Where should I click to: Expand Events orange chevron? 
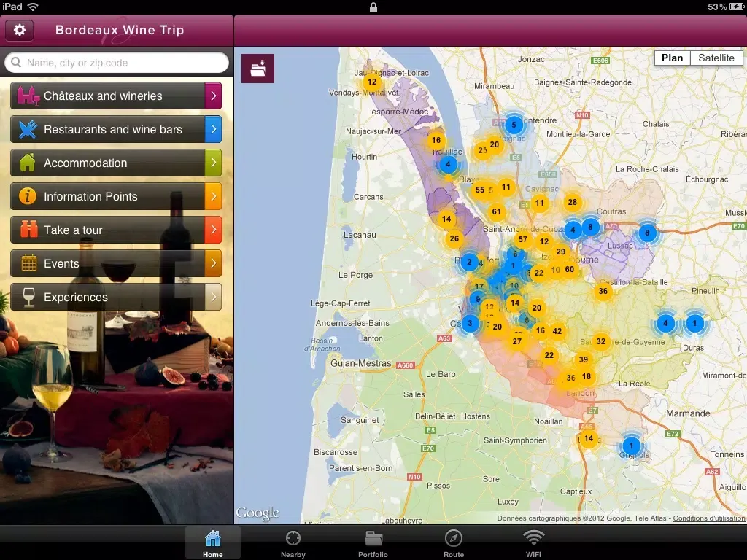[213, 262]
